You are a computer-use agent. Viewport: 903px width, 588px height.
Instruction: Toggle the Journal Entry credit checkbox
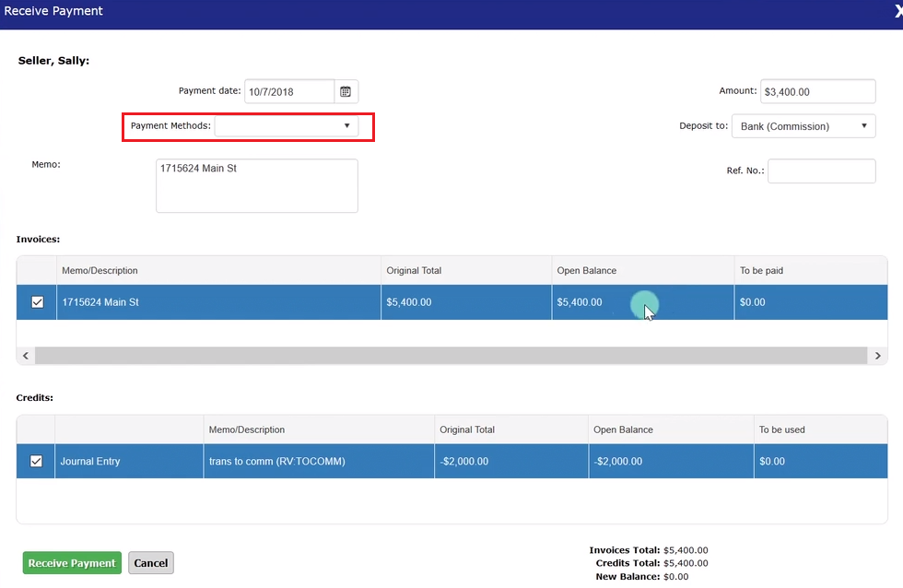coord(36,461)
